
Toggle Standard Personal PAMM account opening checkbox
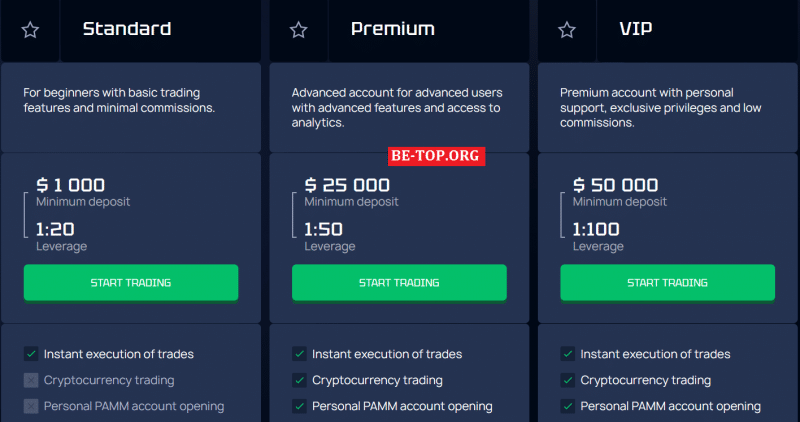[x=31, y=406]
